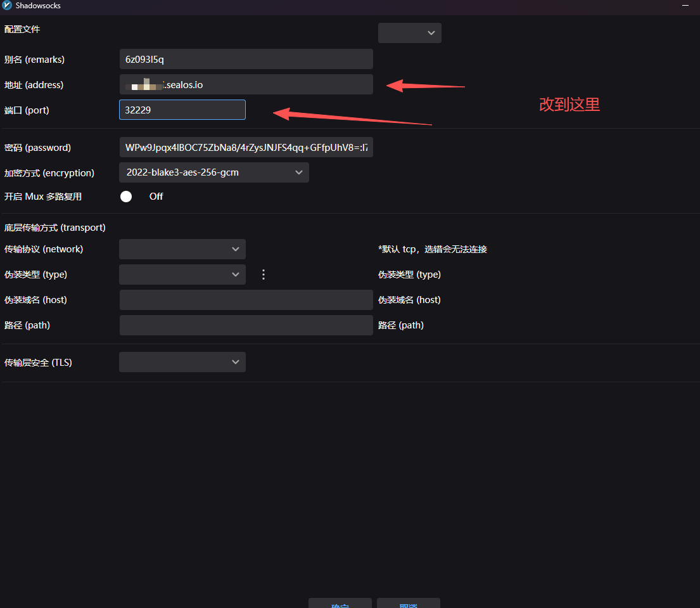Toggle the Mux multiplexing switch

[x=127, y=197]
